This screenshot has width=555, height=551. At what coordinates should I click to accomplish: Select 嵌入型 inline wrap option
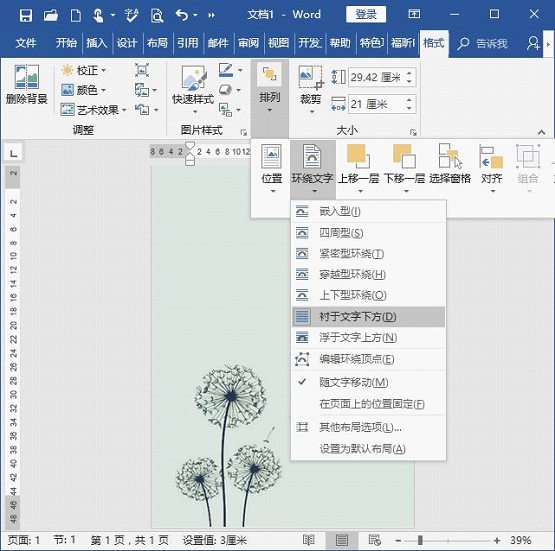368,212
